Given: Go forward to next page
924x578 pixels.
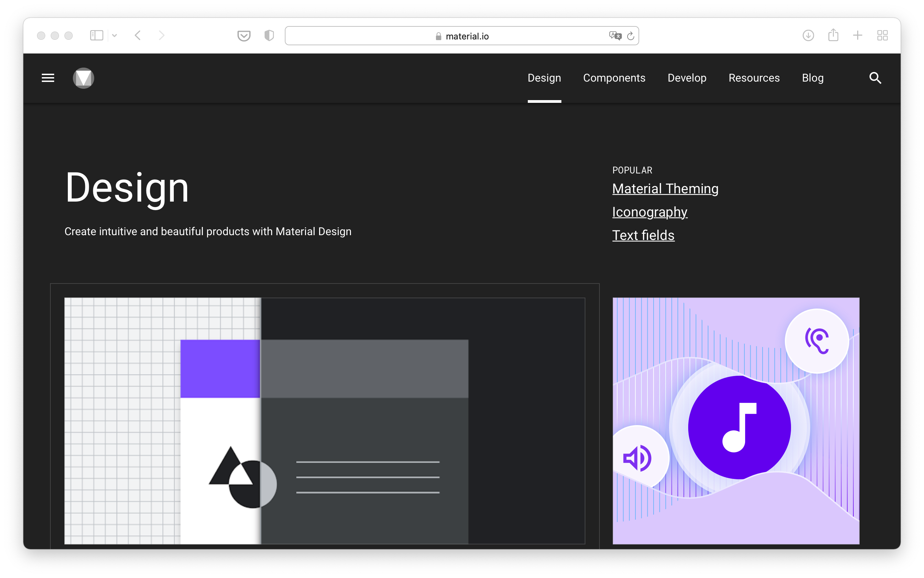Looking at the screenshot, I should [162, 36].
